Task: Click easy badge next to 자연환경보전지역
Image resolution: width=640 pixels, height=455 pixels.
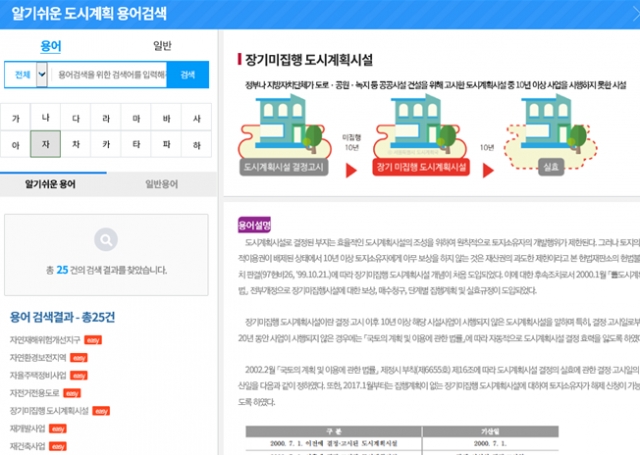Action: (x=79, y=358)
